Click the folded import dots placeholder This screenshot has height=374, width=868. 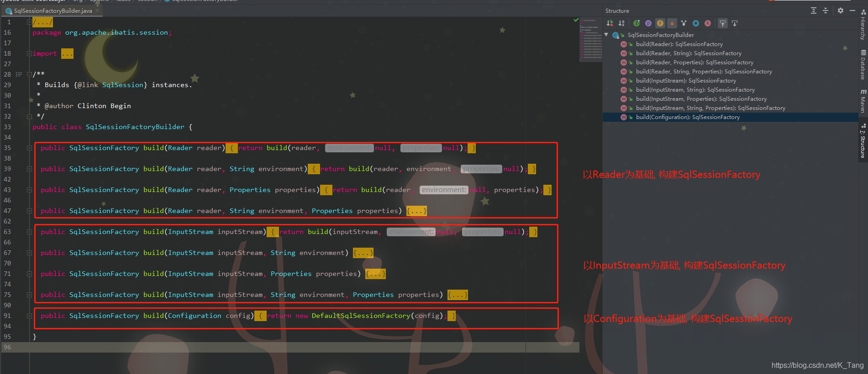pos(67,53)
